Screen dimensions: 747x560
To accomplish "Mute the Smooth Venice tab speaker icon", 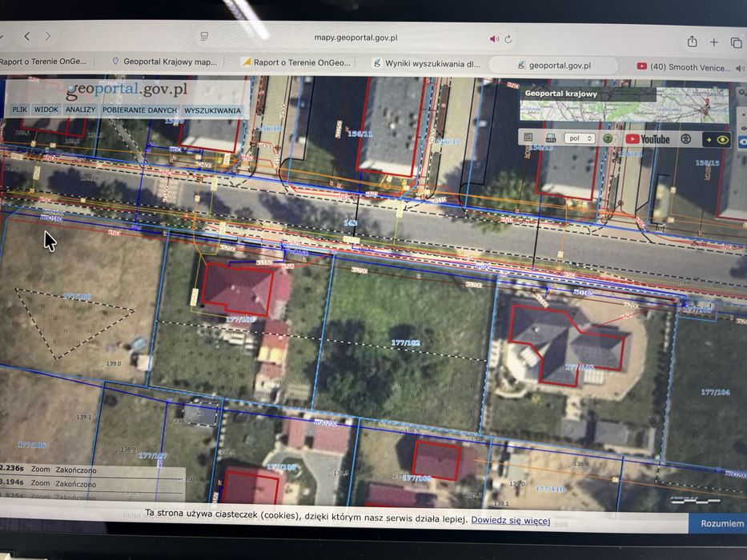I will point(740,68).
